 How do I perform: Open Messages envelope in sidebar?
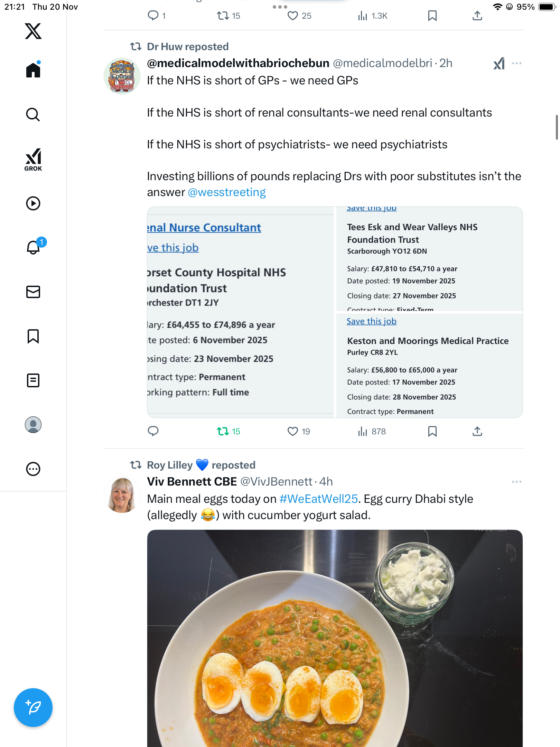click(x=33, y=292)
